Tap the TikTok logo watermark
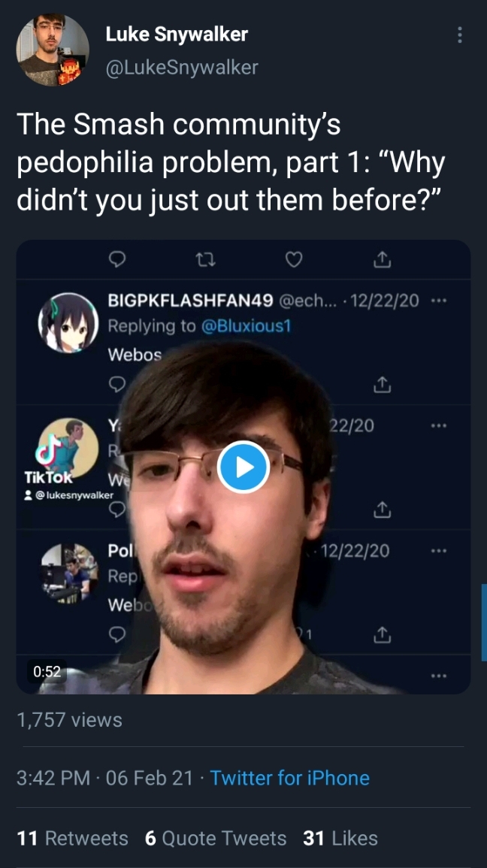This screenshot has height=868, width=487. pyautogui.click(x=48, y=458)
